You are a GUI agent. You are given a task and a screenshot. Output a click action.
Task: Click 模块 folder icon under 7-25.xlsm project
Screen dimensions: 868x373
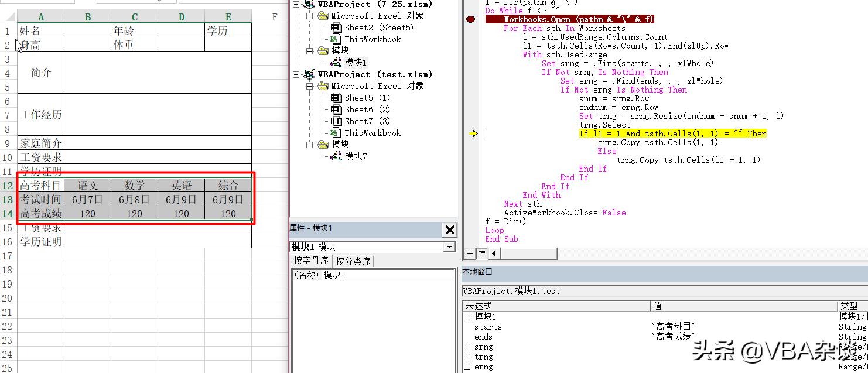click(323, 51)
